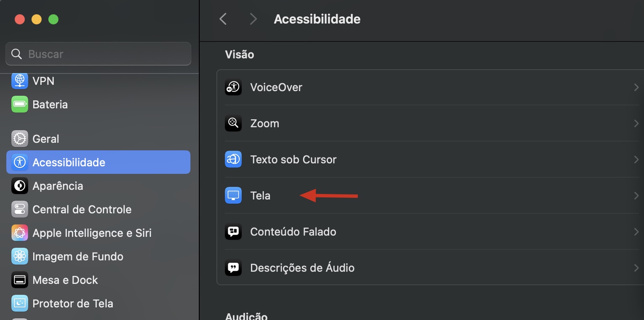Screen dimensions: 644x320
Task: Expand the VoiceOver settings chevron
Action: 636,87
